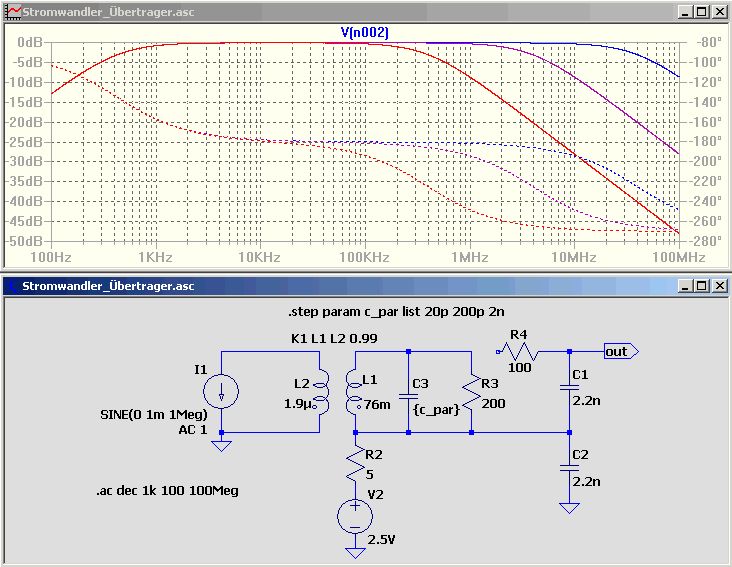Screen dimensions: 732x567
Task: Click ground symbol under current source I1
Action: (x=221, y=446)
